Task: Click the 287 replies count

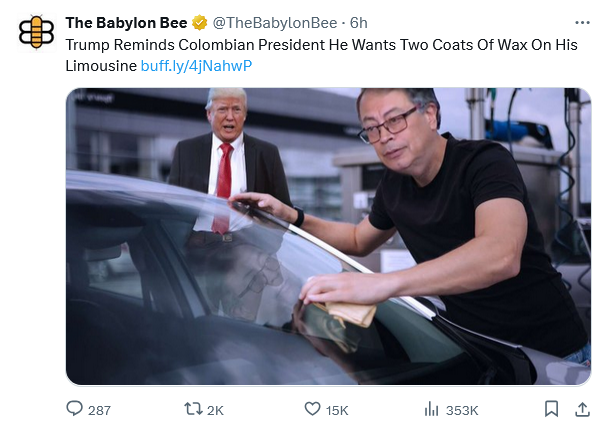Action: click(x=99, y=410)
